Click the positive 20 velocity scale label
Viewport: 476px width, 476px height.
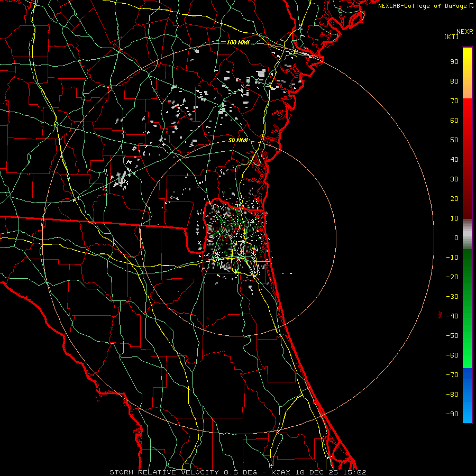coord(454,198)
